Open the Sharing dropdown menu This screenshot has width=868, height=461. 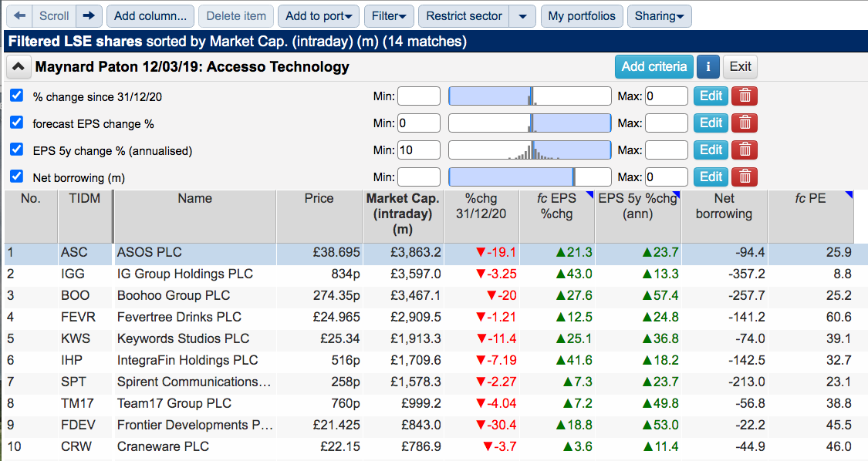click(x=660, y=16)
